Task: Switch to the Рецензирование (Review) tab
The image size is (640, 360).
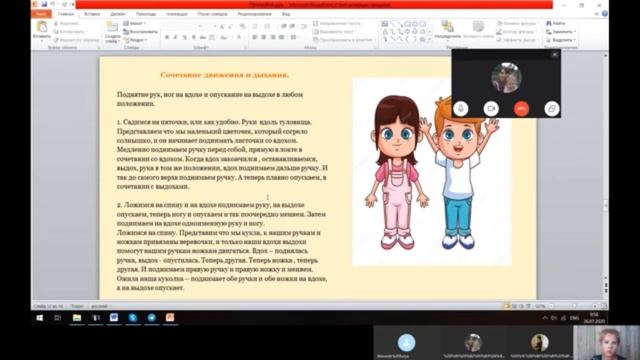Action: click(255, 14)
